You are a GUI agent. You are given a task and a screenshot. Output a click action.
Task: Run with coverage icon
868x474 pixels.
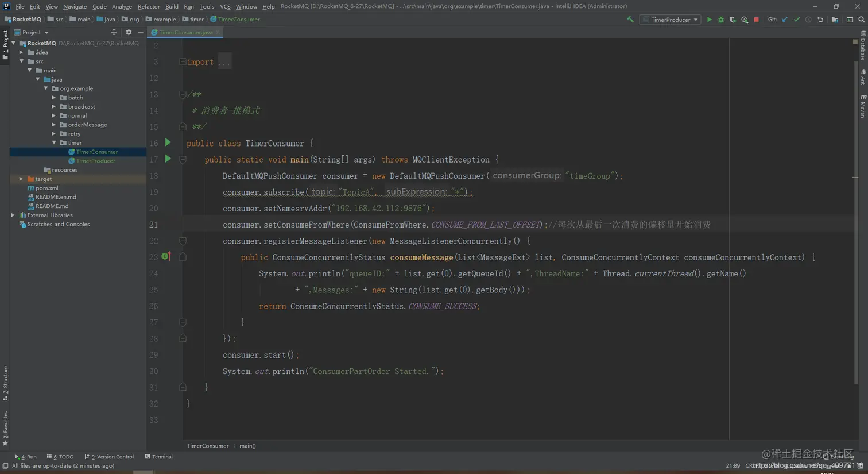pos(733,20)
